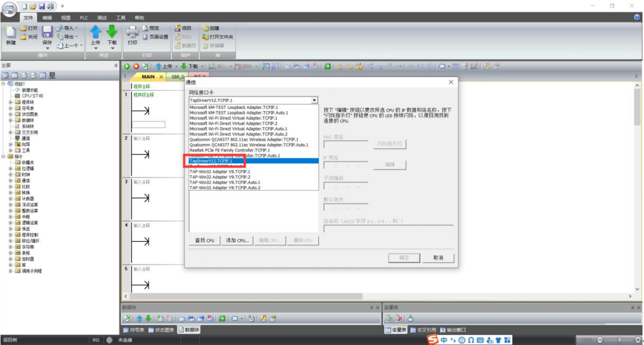Expand the 计数器 instruction folder

[11, 199]
